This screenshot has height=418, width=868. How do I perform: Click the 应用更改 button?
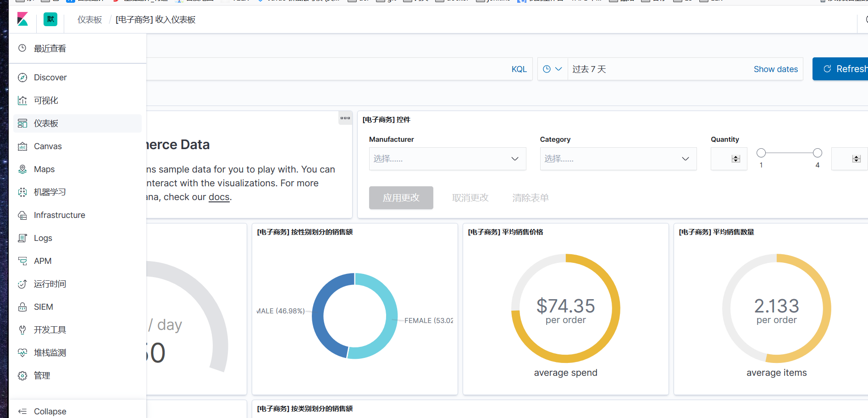pos(401,198)
